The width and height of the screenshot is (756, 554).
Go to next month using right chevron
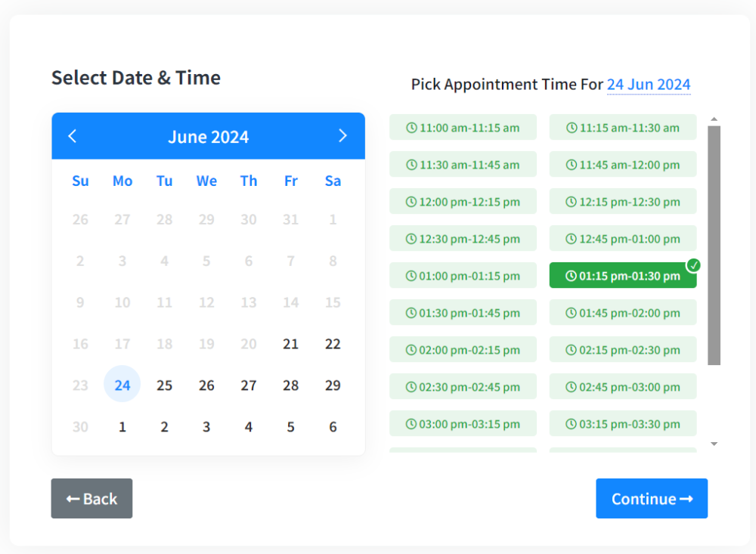(x=342, y=136)
